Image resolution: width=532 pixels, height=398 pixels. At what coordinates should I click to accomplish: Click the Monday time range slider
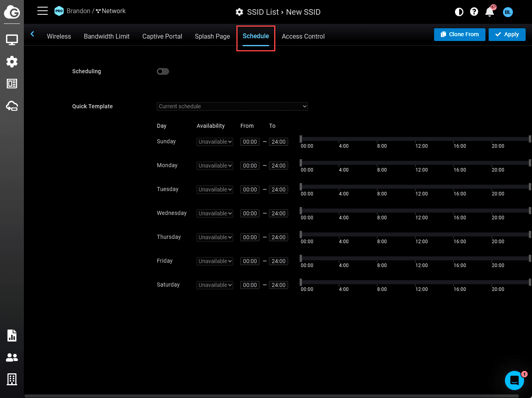tap(415, 163)
